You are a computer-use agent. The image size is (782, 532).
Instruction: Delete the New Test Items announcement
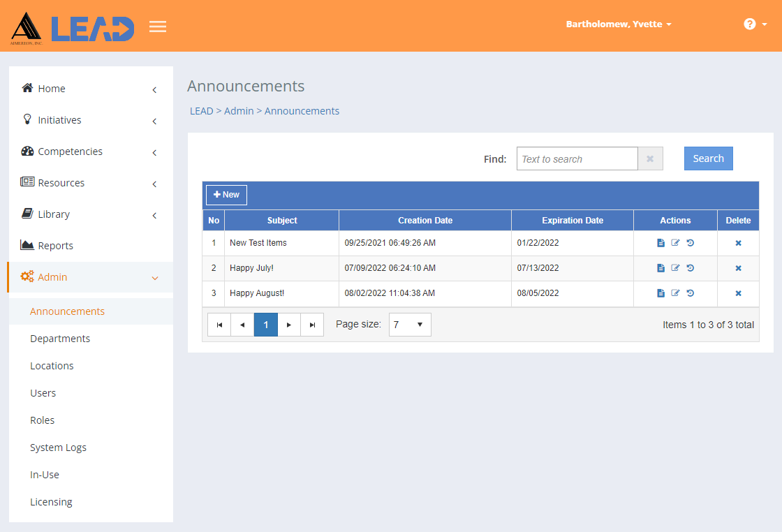click(x=738, y=243)
